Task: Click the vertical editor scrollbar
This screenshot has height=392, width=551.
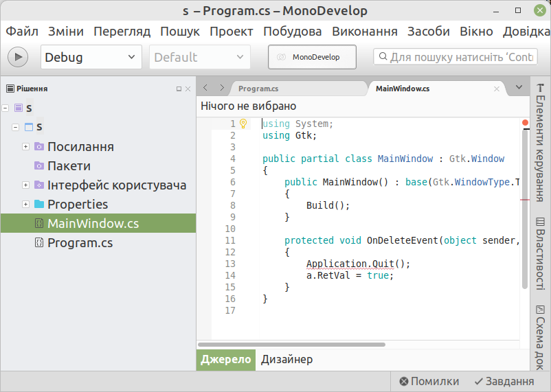Action: tap(525, 209)
